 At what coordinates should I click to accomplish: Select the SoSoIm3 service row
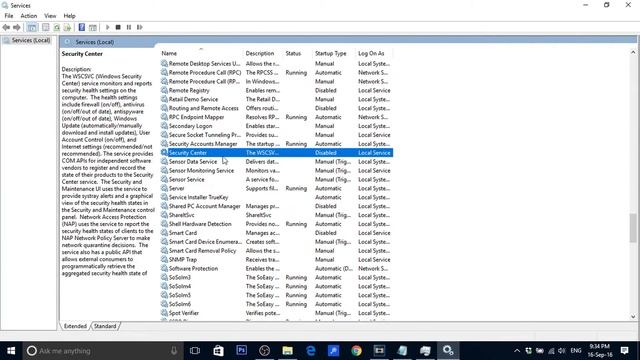tap(276, 278)
